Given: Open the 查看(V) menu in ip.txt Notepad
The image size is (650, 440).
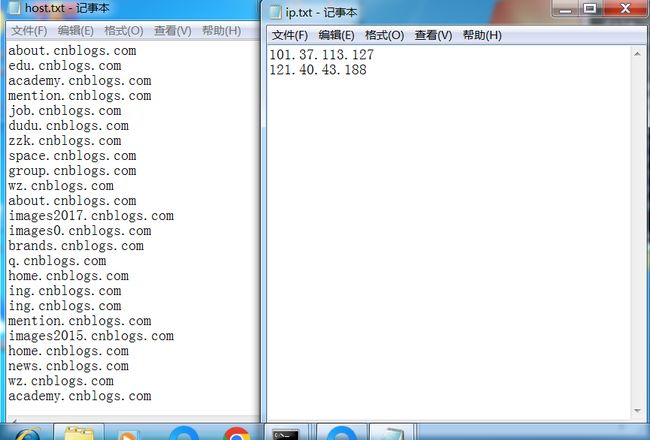Looking at the screenshot, I should point(433,35).
